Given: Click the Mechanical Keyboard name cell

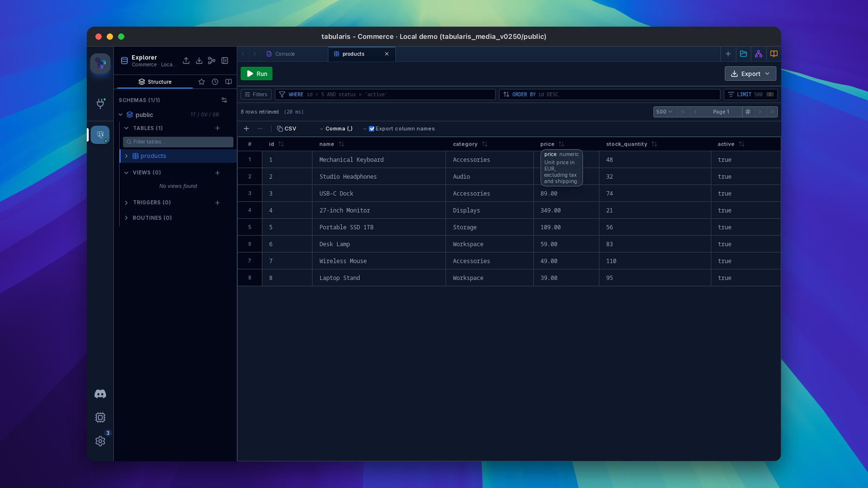Looking at the screenshot, I should pyautogui.click(x=379, y=160).
